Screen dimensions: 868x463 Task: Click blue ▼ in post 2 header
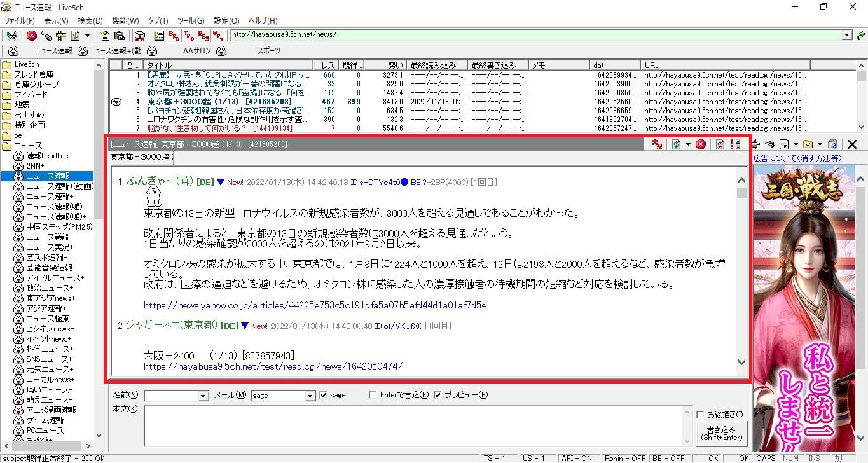pos(245,326)
